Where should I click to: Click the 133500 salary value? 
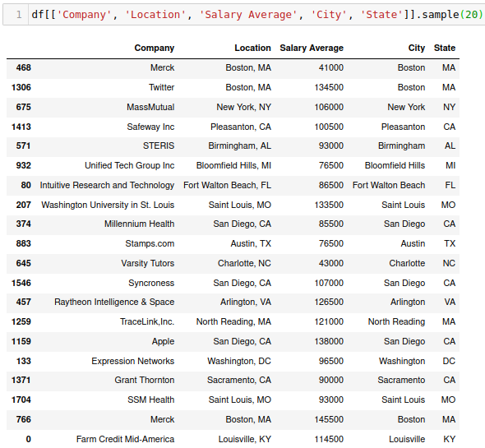click(x=329, y=205)
